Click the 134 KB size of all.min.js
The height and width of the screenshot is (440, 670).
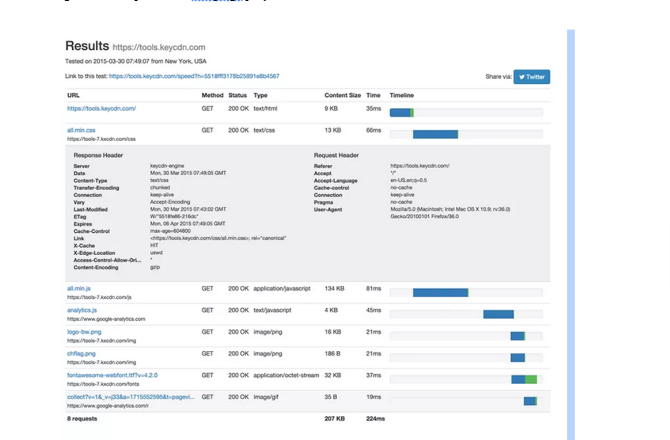click(x=335, y=289)
